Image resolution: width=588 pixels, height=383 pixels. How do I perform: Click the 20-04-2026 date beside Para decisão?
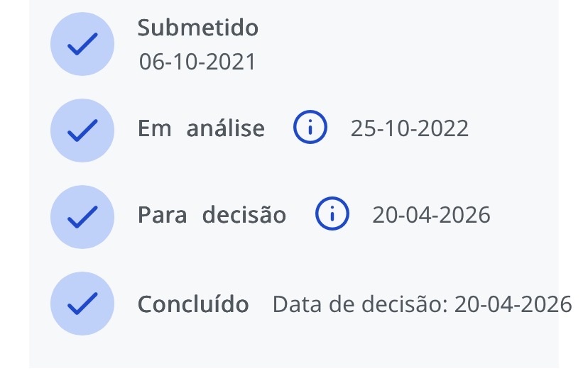pos(431,214)
